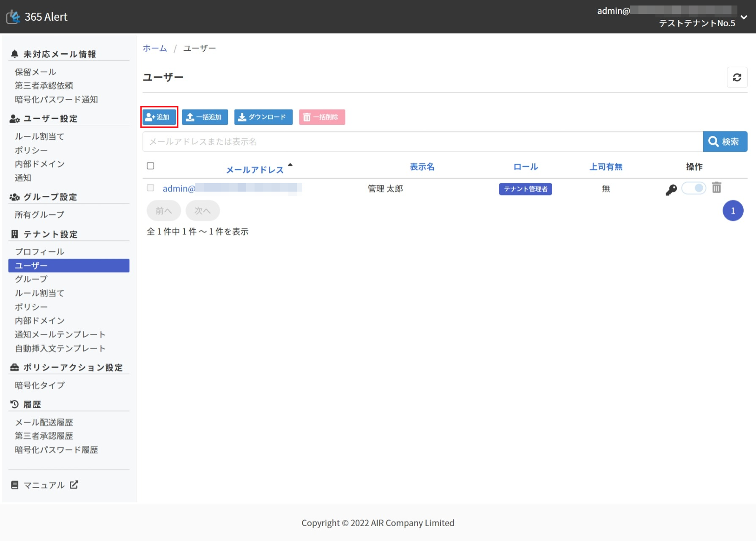Image resolution: width=756 pixels, height=541 pixels.
Task: Check the select-all checkbox in table header
Action: coord(151,166)
